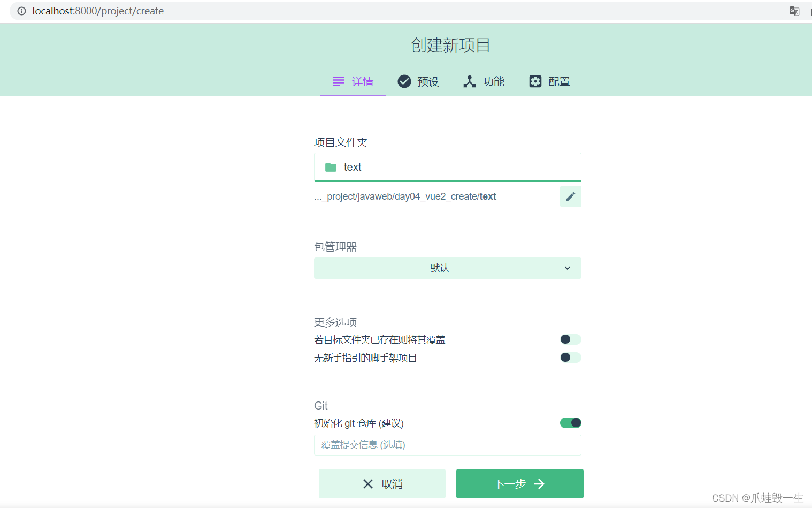Toggle 若目标文件夹已存在则将其覆盖 switch
The image size is (812, 508).
571,339
